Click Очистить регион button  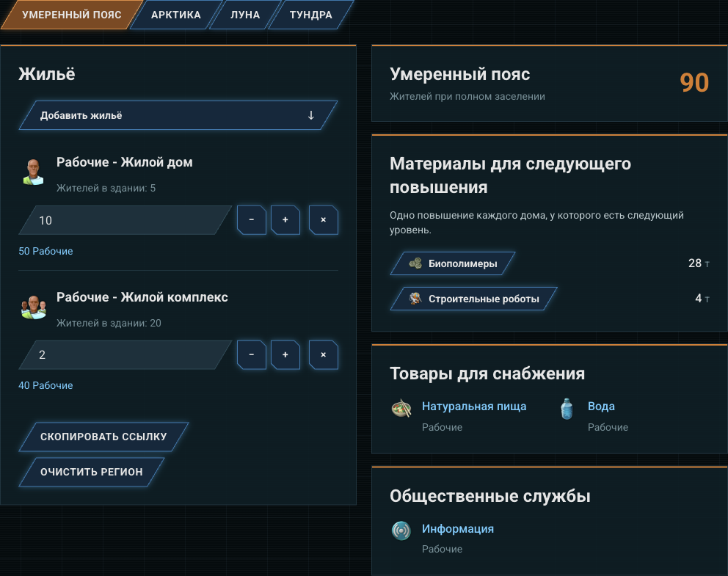pyautogui.click(x=92, y=472)
